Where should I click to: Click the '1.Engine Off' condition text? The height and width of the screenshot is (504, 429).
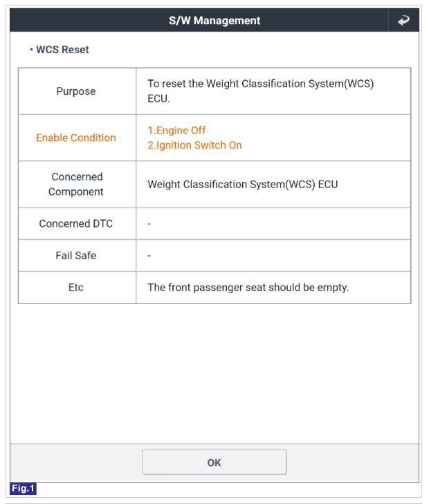click(x=176, y=130)
